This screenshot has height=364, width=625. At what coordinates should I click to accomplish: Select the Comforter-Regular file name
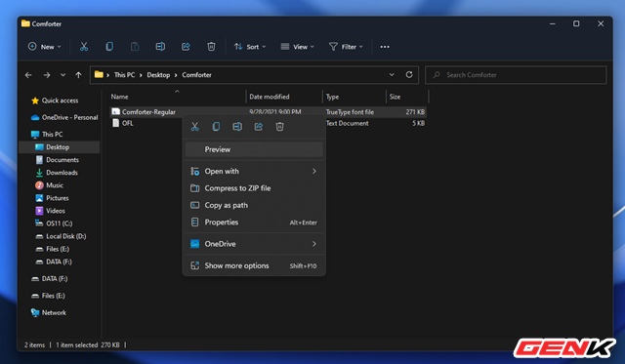pyautogui.click(x=148, y=112)
